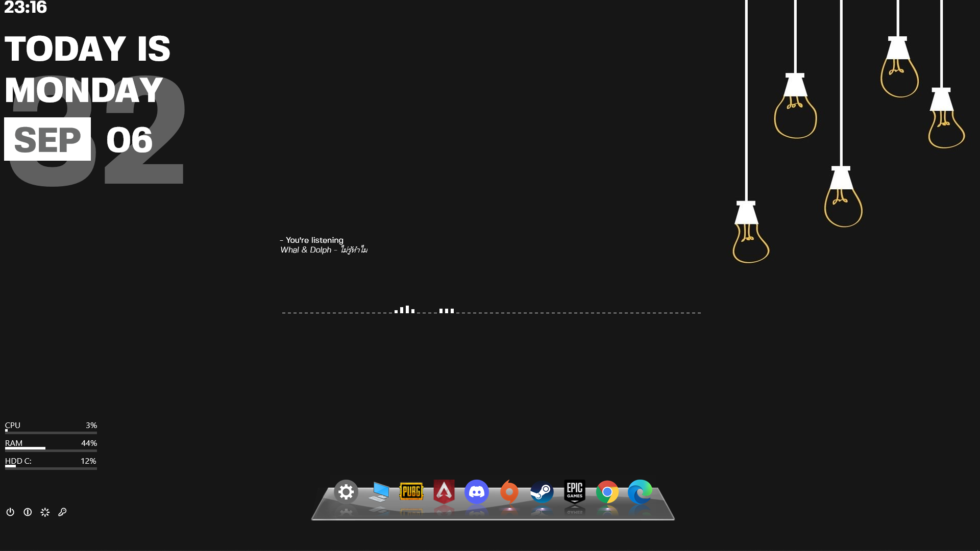Click the CPU 3% value
Viewport: 980px width, 551px height.
[91, 425]
